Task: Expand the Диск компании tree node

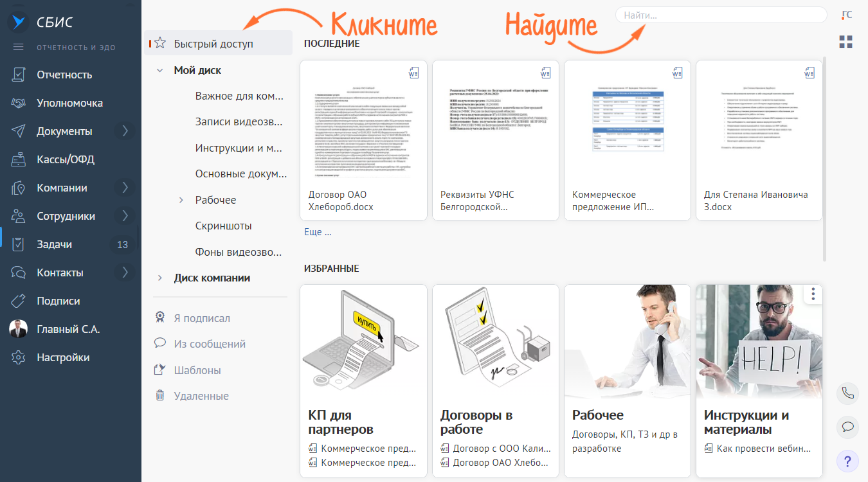Action: 160,278
